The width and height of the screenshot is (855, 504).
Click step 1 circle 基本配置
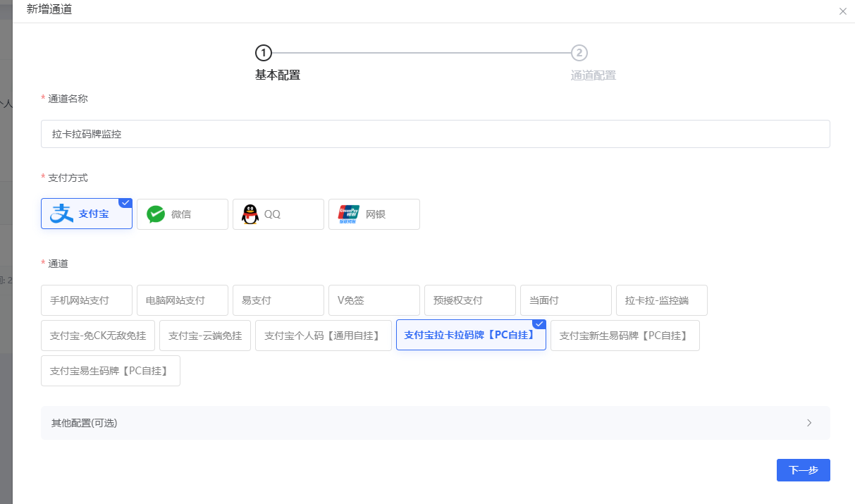click(x=263, y=53)
